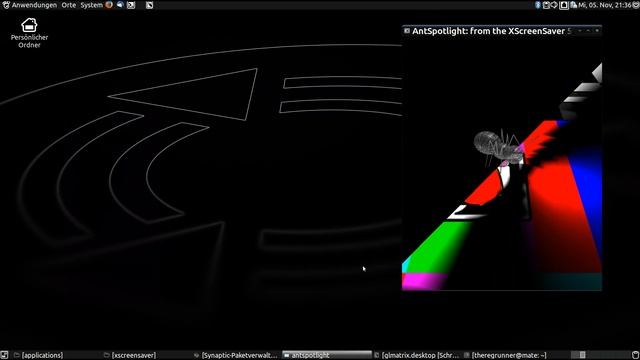This screenshot has height=360, width=640.
Task: Click the session menu icon at panel end
Action: pos(636,5)
